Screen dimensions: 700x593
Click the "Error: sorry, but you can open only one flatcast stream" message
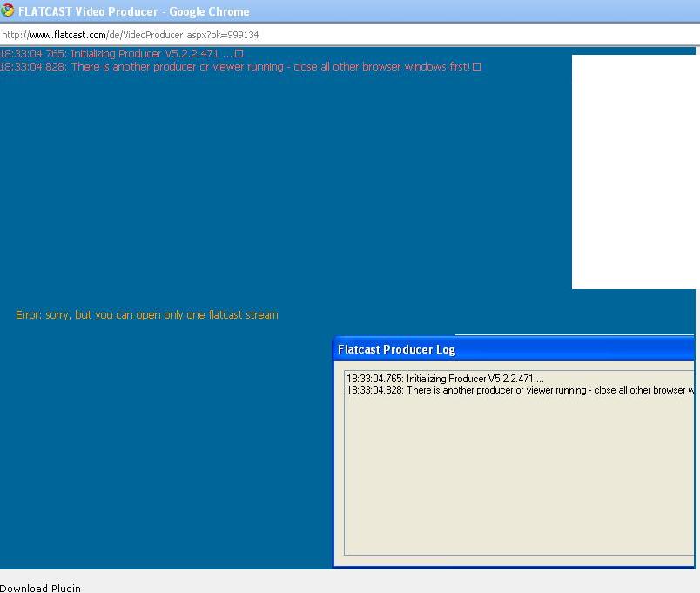point(147,315)
